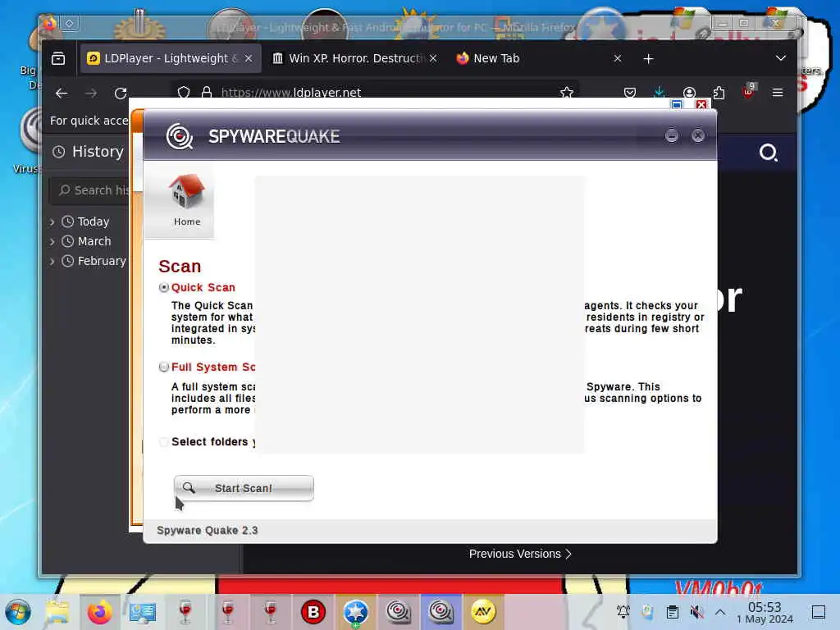The height and width of the screenshot is (630, 840).
Task: Open the Extensions puzzle icon
Action: [x=719, y=93]
